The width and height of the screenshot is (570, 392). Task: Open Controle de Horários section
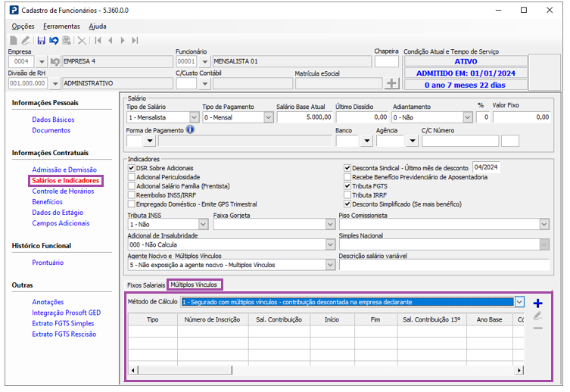(x=62, y=191)
